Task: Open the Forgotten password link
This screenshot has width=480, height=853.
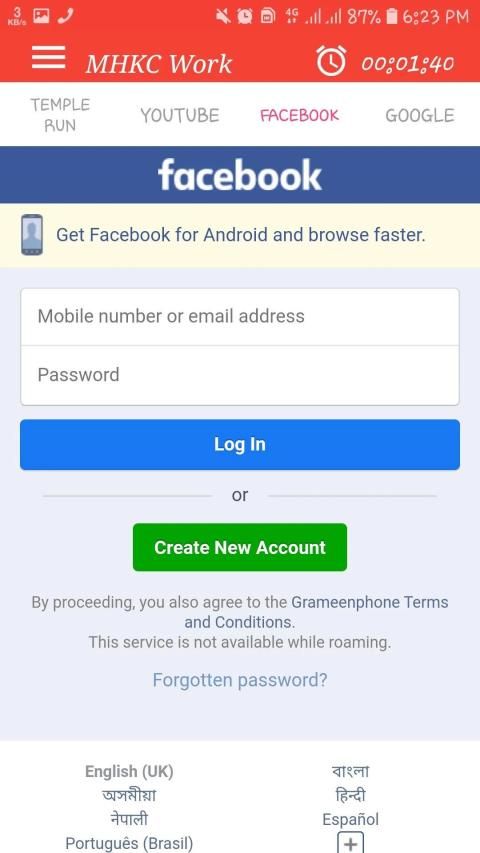Action: coord(240,680)
